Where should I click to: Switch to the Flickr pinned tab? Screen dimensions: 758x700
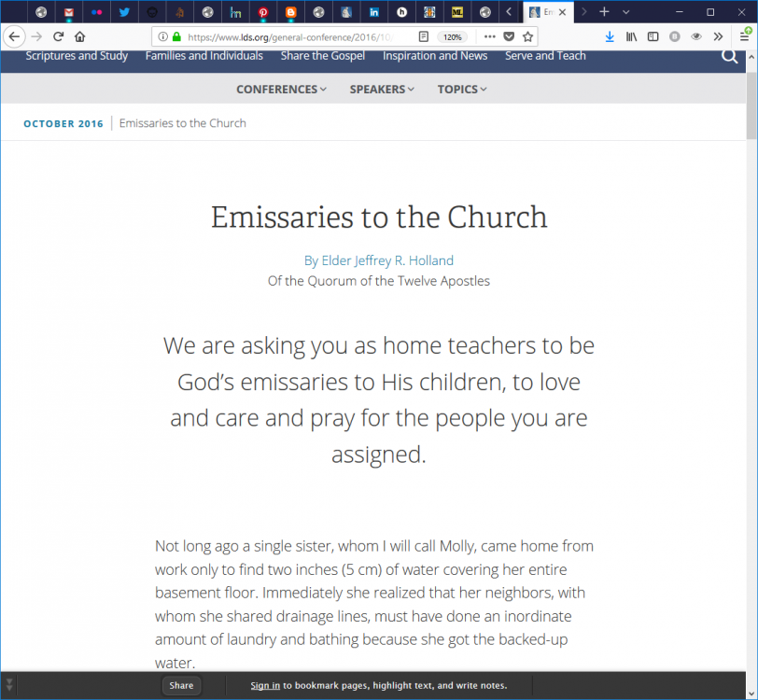point(97,12)
